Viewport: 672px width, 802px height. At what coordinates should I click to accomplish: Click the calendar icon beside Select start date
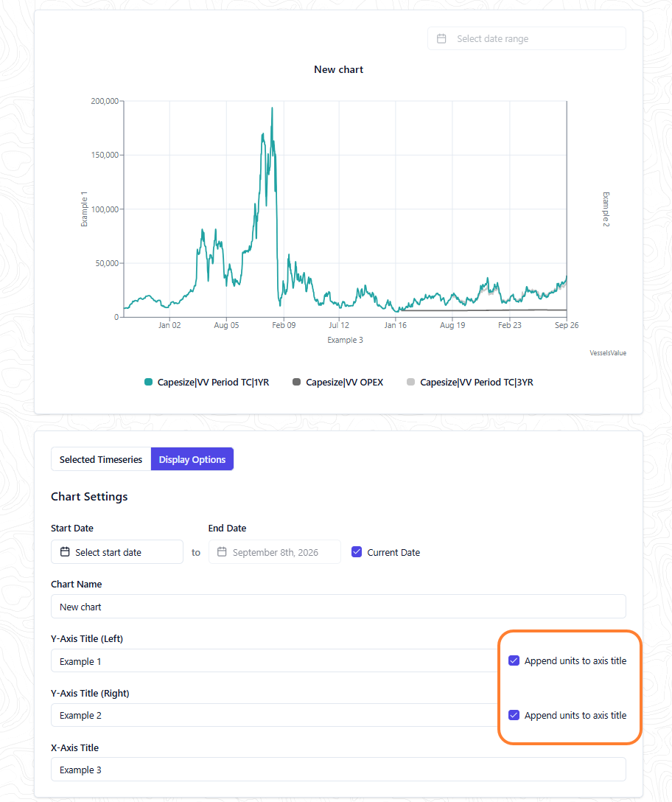(65, 552)
